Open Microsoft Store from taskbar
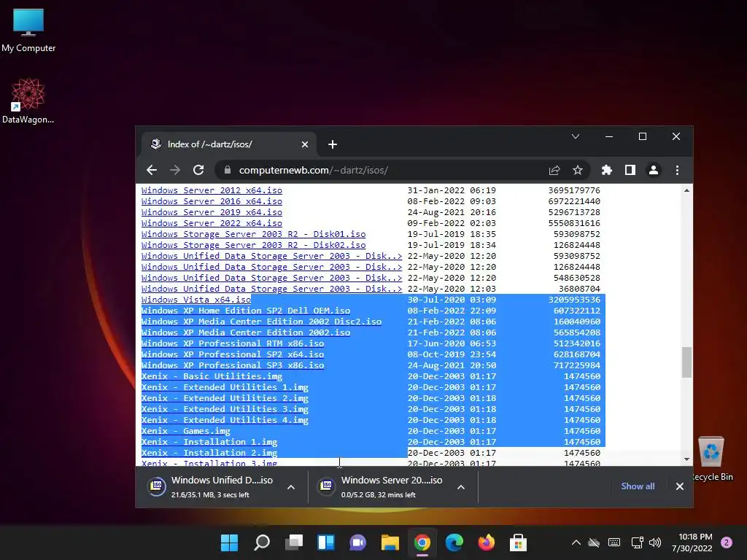 (x=519, y=542)
